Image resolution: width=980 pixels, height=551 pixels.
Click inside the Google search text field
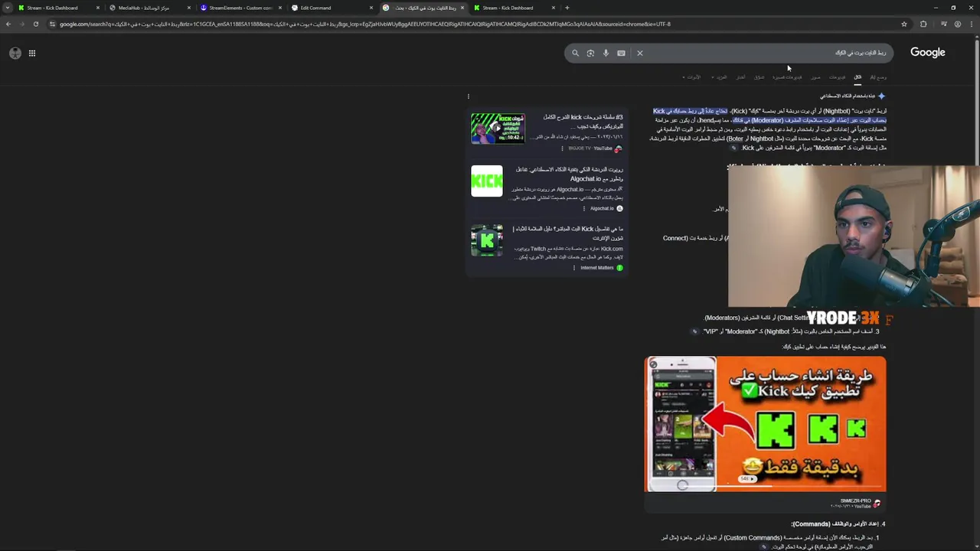click(x=766, y=53)
